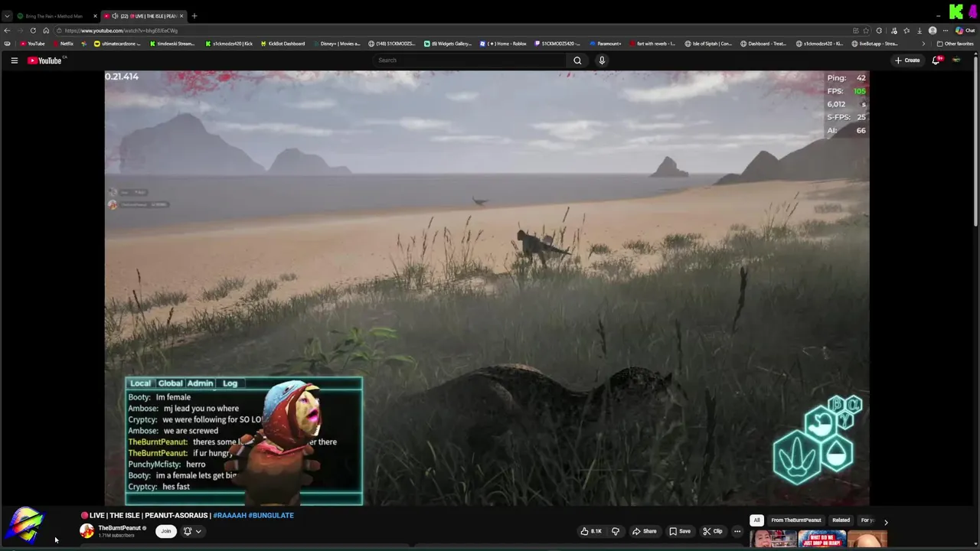Open the Log chat tab
The height and width of the screenshot is (551, 980).
tap(230, 383)
